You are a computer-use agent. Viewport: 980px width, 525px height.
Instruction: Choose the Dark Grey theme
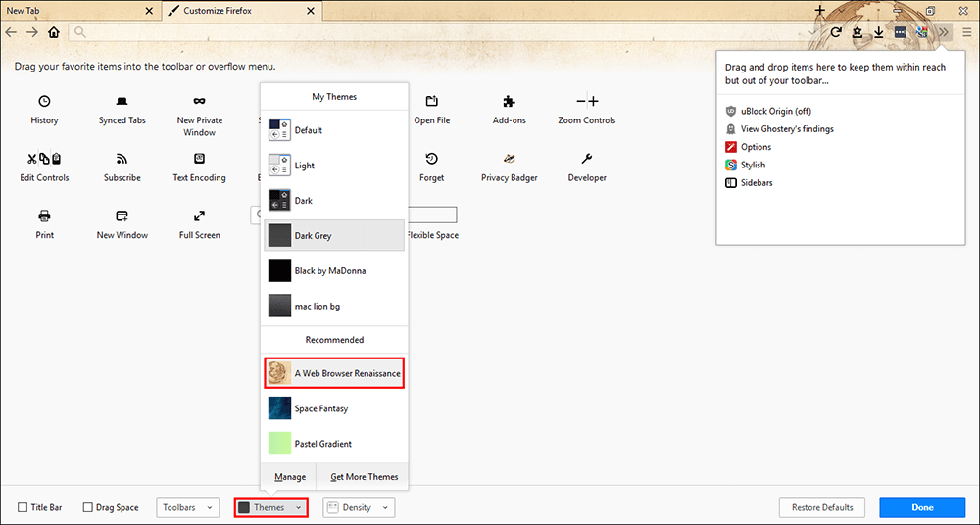pyautogui.click(x=334, y=236)
